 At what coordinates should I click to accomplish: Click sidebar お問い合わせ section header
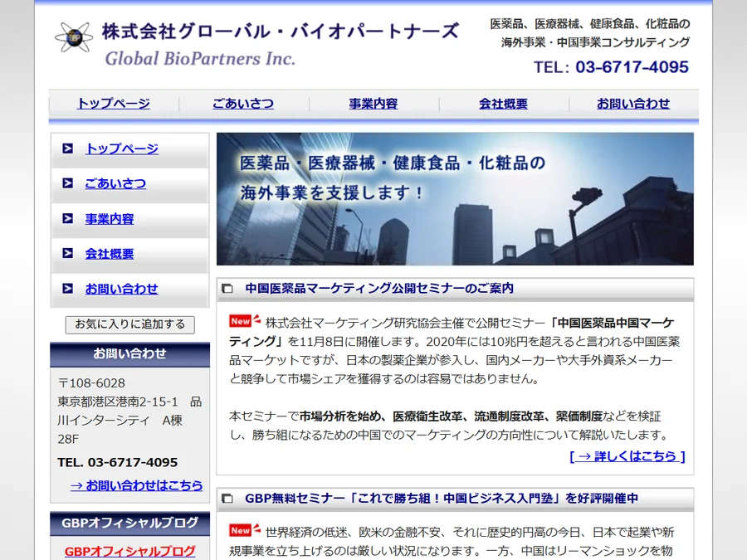tap(130, 353)
